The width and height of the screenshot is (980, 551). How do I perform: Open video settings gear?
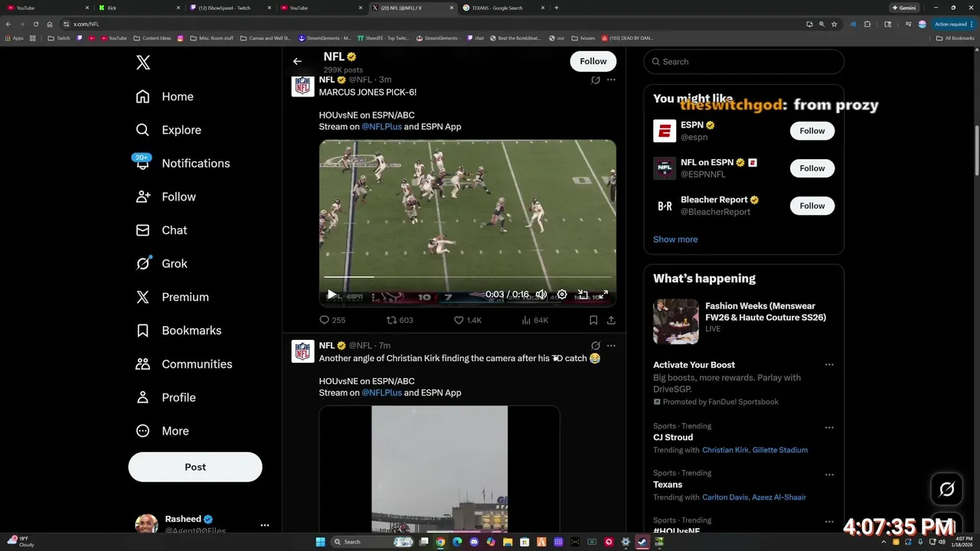tap(562, 295)
